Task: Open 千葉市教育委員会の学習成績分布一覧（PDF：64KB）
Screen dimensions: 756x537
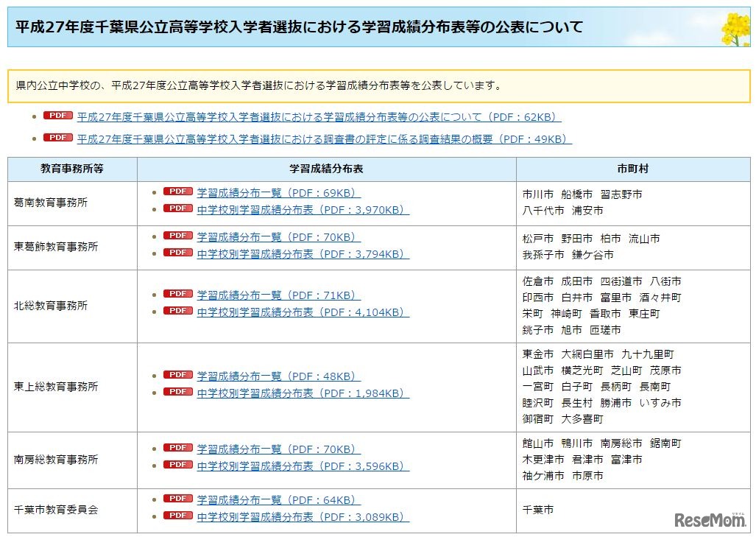Action: 278,499
